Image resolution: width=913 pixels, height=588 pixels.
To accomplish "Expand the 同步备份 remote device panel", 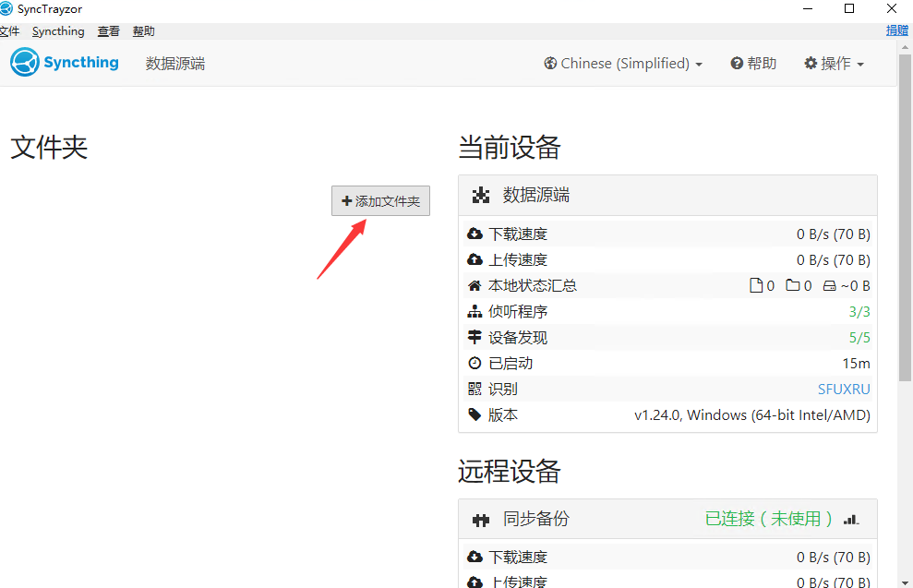I will click(x=667, y=519).
